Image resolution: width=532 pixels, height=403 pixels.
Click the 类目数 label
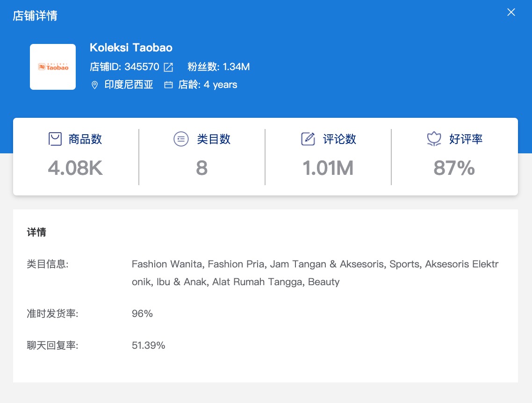[214, 139]
